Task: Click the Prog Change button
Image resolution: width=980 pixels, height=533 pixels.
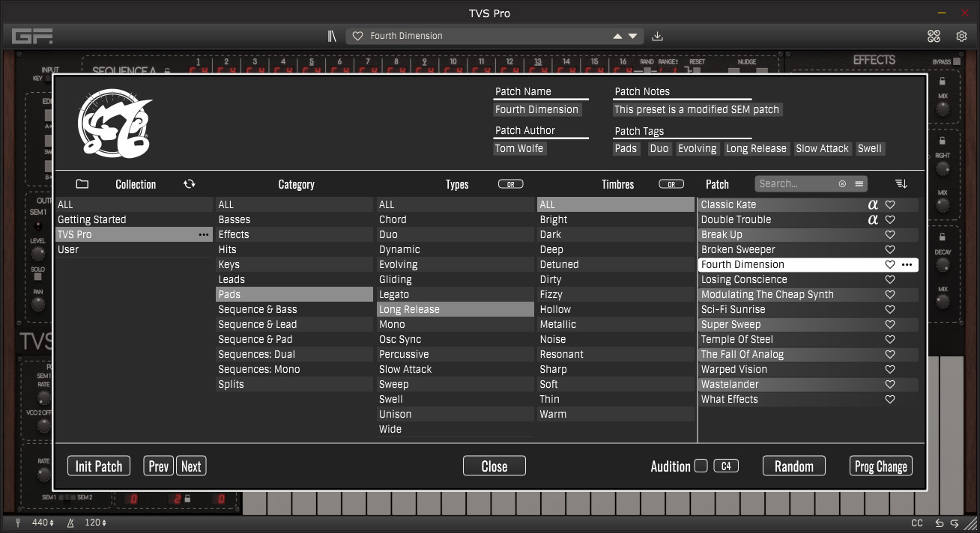Action: pyautogui.click(x=881, y=466)
